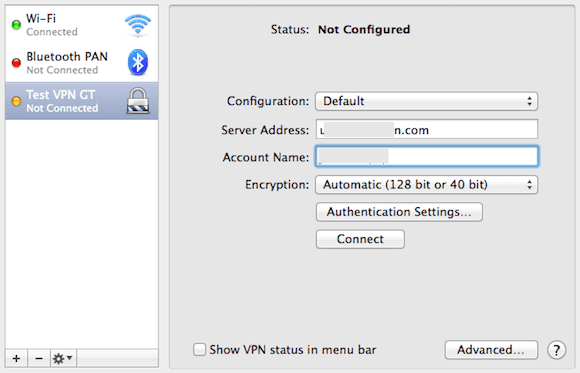Add a new network service with plus
The width and height of the screenshot is (580, 373).
pos(16,358)
